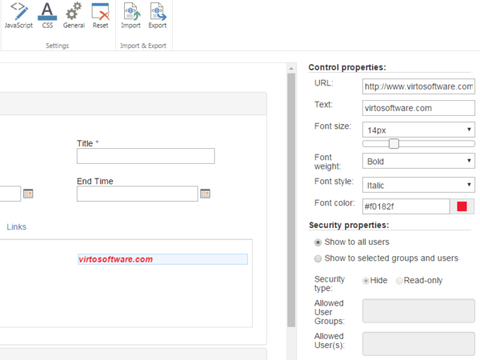480x360 pixels.
Task: Open calendar picker left of End Time
Action: point(28,193)
